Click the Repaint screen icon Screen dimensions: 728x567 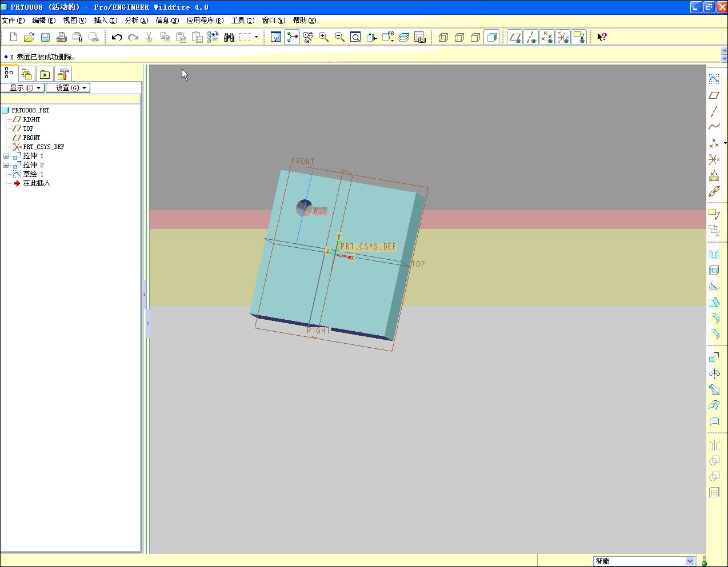tap(276, 37)
